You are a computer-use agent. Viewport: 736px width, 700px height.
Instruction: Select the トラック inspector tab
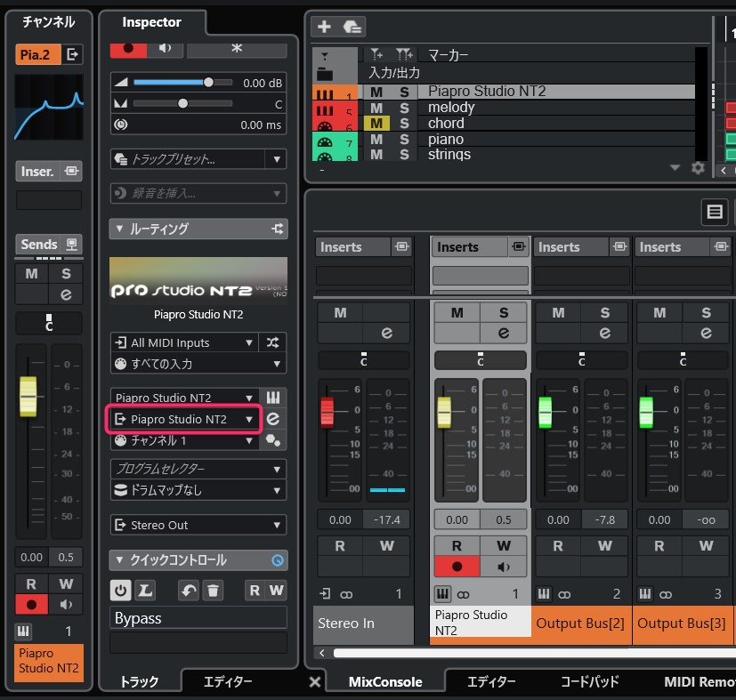[x=140, y=681]
